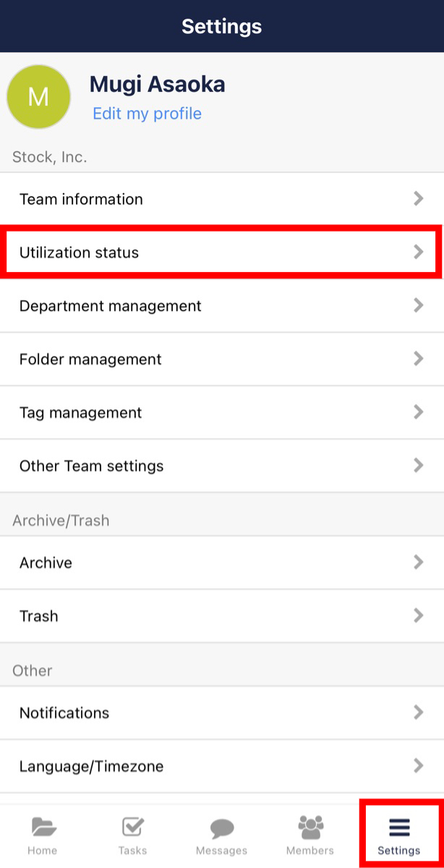This screenshot has height=868, width=444.
Task: Open the Edit my profile link
Action: tap(147, 114)
